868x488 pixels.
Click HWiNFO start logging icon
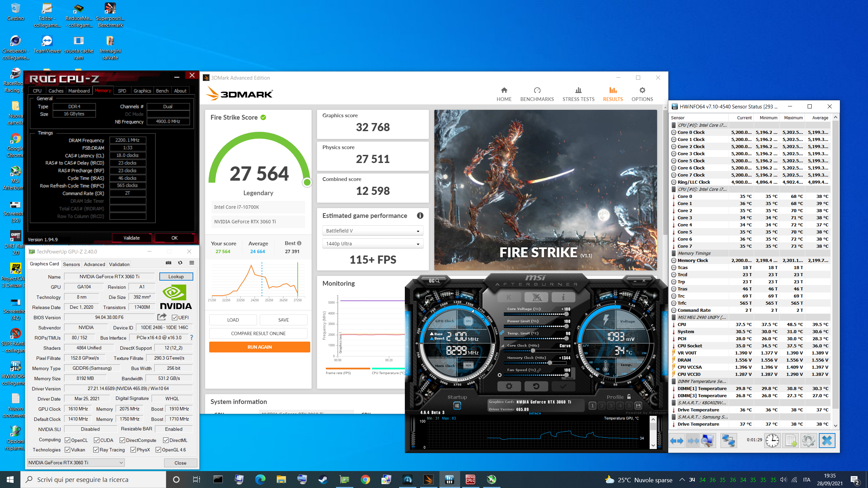790,441
